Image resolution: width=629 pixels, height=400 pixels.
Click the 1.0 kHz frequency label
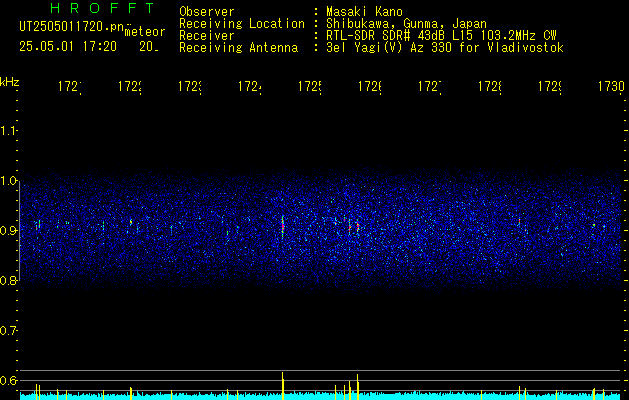pyautogui.click(x=8, y=181)
